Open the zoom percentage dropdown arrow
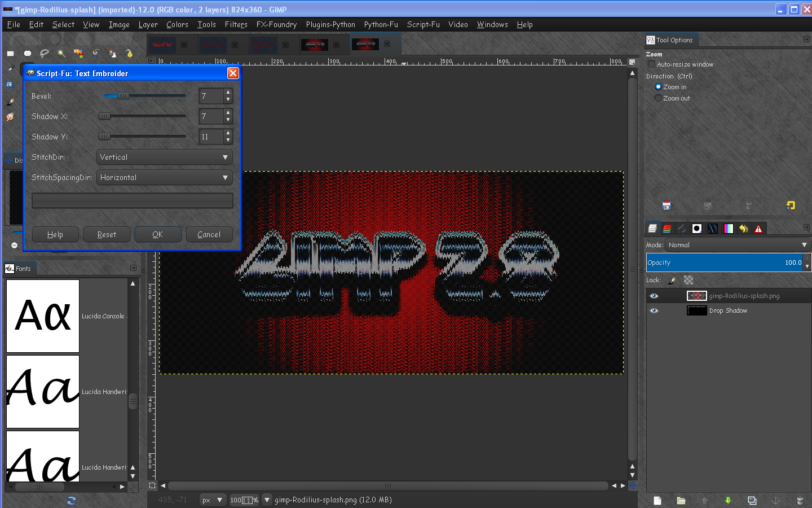812x508 pixels. pos(267,500)
